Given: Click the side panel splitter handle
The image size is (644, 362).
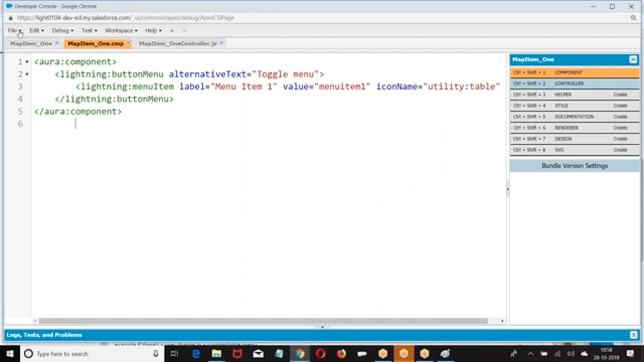Looking at the screenshot, I should point(508,190).
